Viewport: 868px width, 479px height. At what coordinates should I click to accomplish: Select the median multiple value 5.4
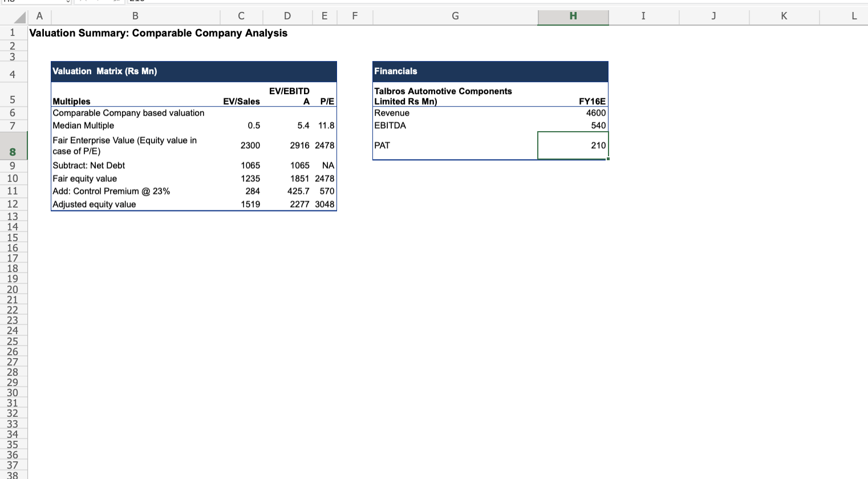click(287, 125)
